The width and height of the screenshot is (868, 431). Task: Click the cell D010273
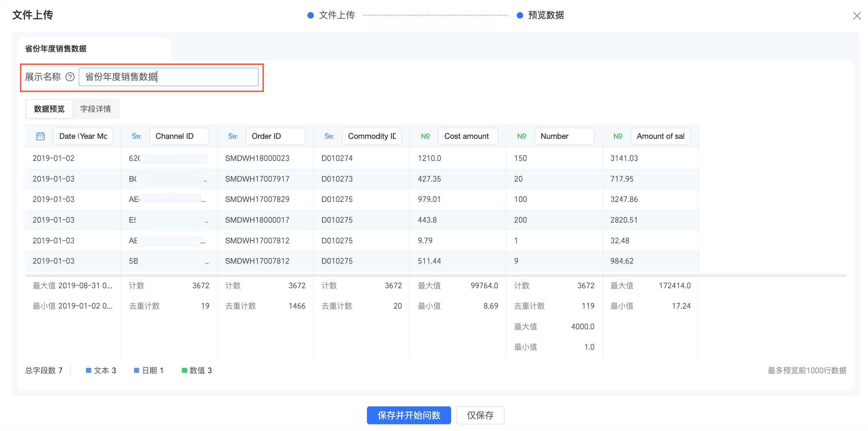(337, 179)
